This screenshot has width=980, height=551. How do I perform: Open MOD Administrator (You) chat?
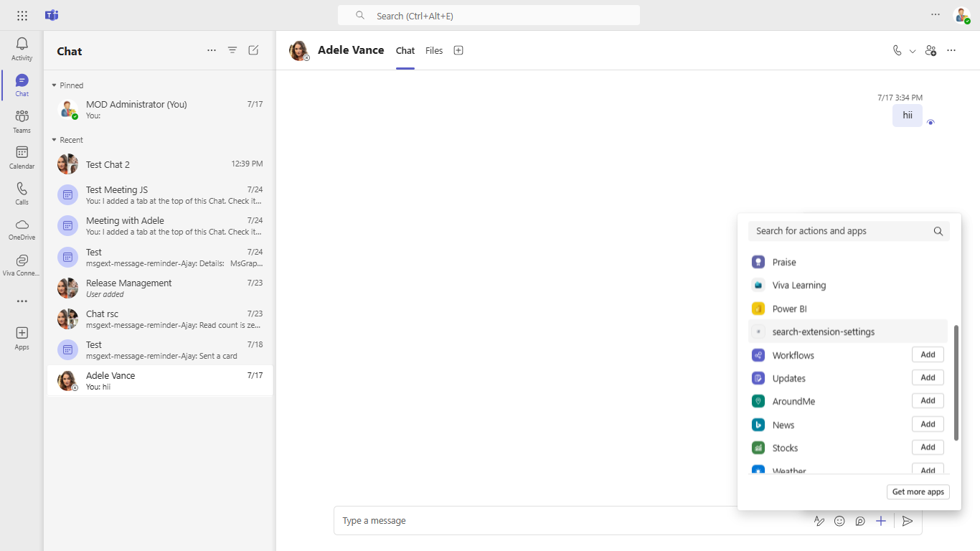160,109
